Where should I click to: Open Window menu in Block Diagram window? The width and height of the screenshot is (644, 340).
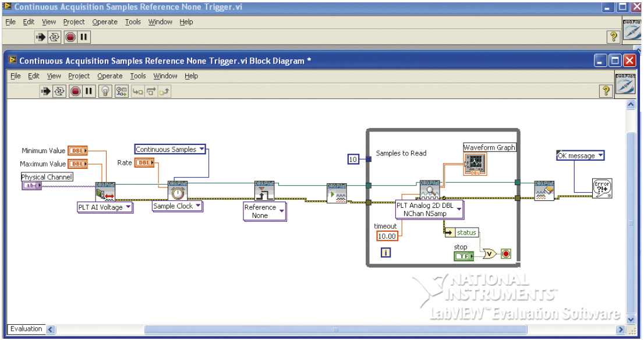[165, 76]
